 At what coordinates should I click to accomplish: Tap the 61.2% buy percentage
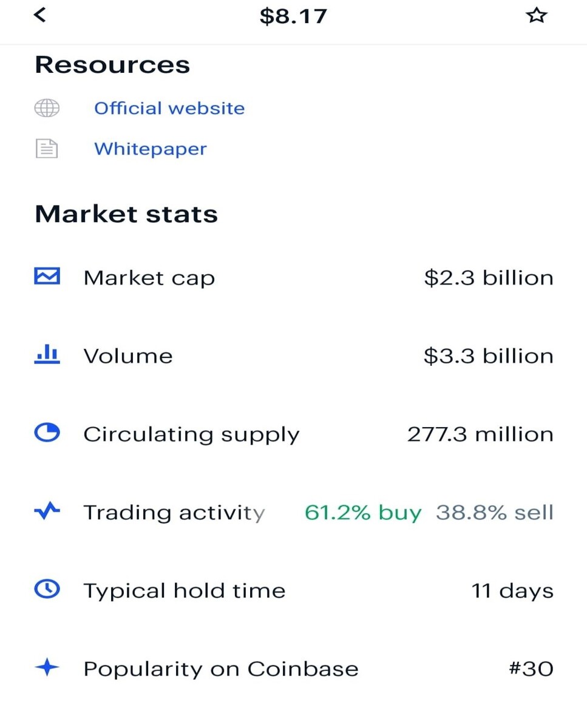362,513
